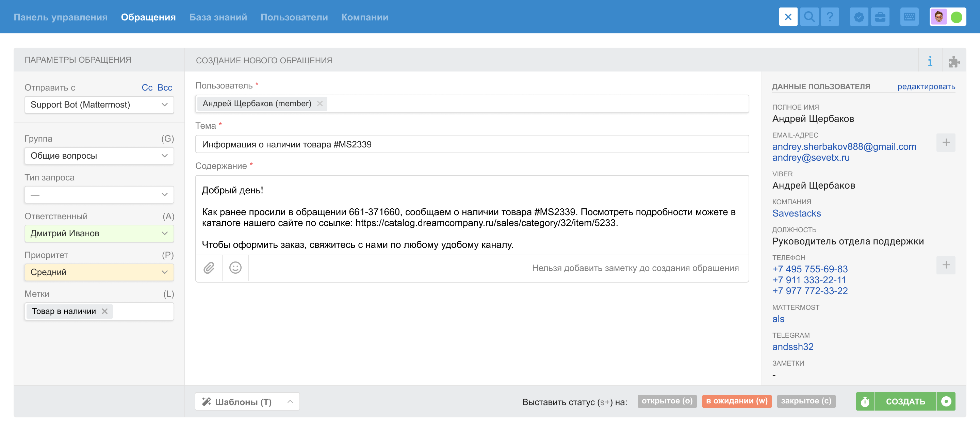Set status to открытое (o)
Image resolution: width=980 pixels, height=431 pixels.
click(x=667, y=401)
